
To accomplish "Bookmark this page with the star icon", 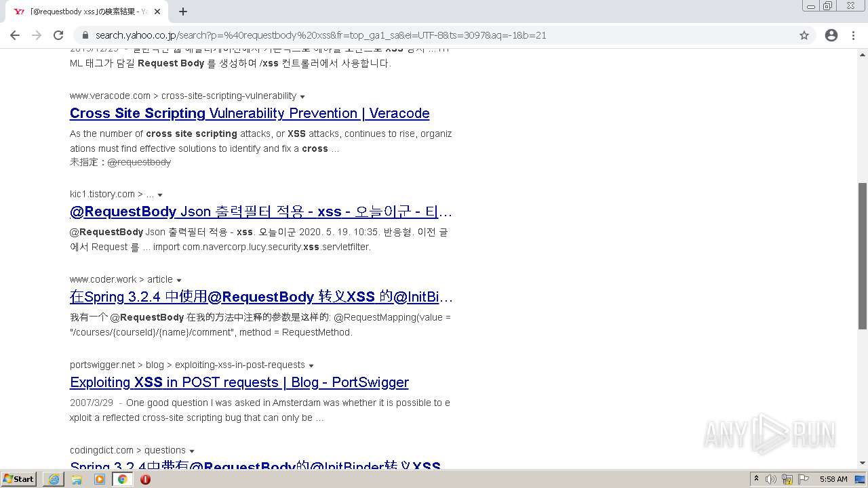I will coord(804,35).
